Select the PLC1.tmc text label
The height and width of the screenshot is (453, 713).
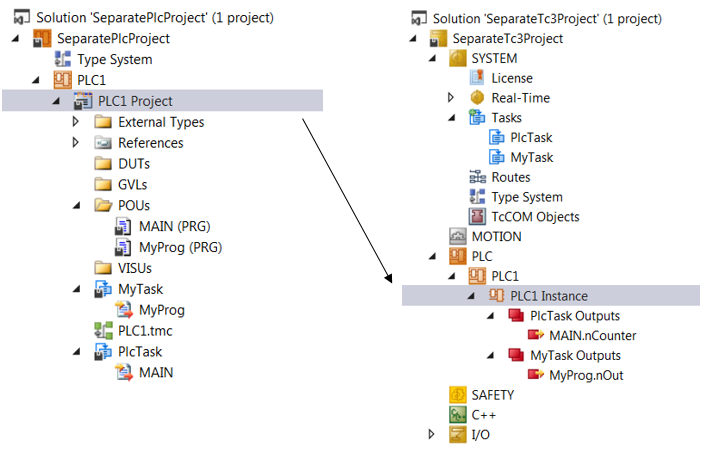(x=145, y=331)
